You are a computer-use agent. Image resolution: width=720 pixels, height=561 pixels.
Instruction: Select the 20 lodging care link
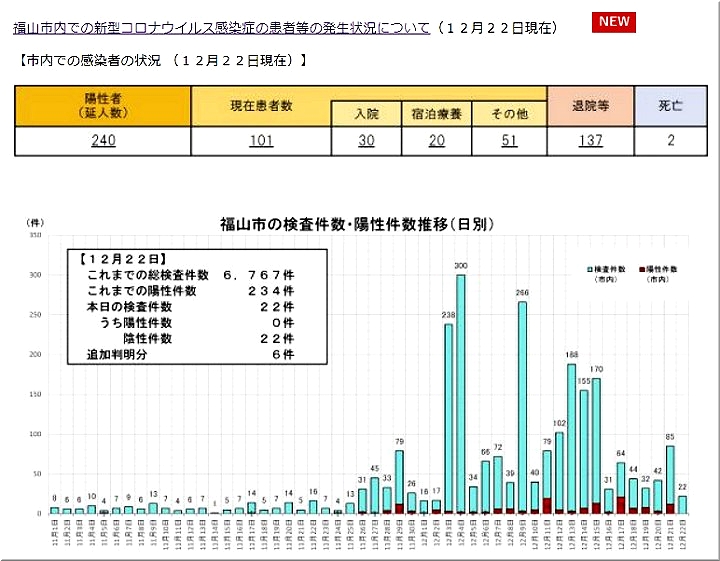436,141
